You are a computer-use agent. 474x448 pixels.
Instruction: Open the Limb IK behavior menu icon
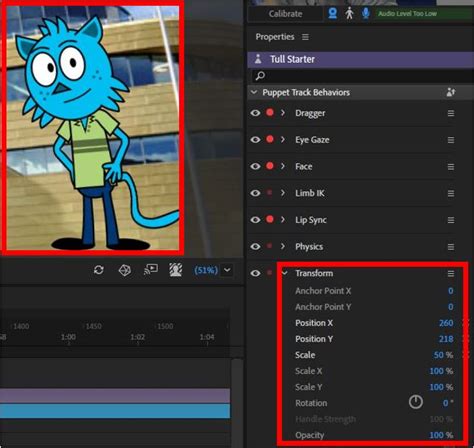click(x=451, y=193)
